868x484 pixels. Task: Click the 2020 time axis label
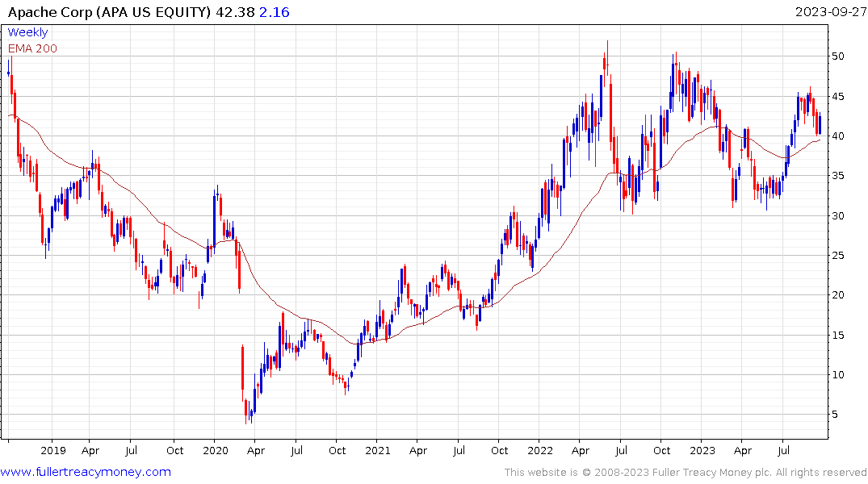tap(216, 451)
